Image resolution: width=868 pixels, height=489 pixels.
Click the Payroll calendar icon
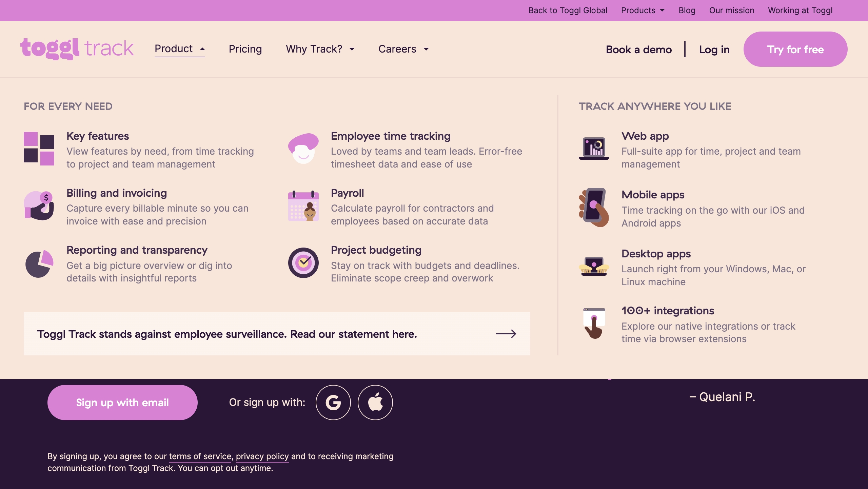[x=303, y=206]
